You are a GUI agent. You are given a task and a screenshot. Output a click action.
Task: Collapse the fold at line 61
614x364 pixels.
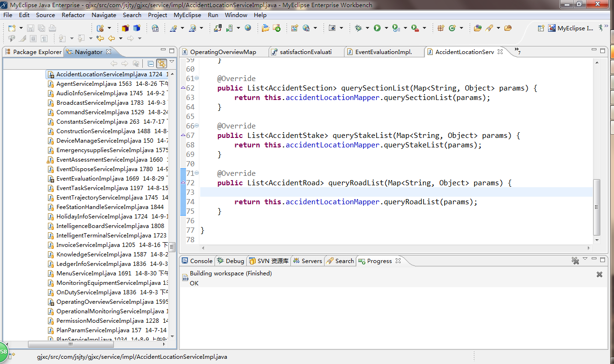197,79
